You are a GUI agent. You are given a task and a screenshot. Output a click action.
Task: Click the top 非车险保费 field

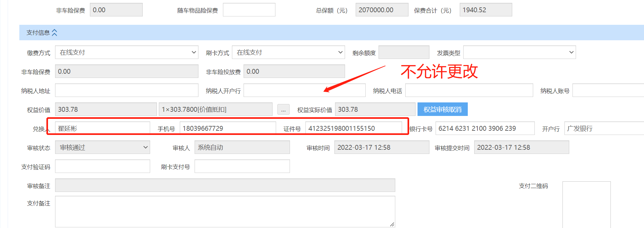pyautogui.click(x=116, y=10)
